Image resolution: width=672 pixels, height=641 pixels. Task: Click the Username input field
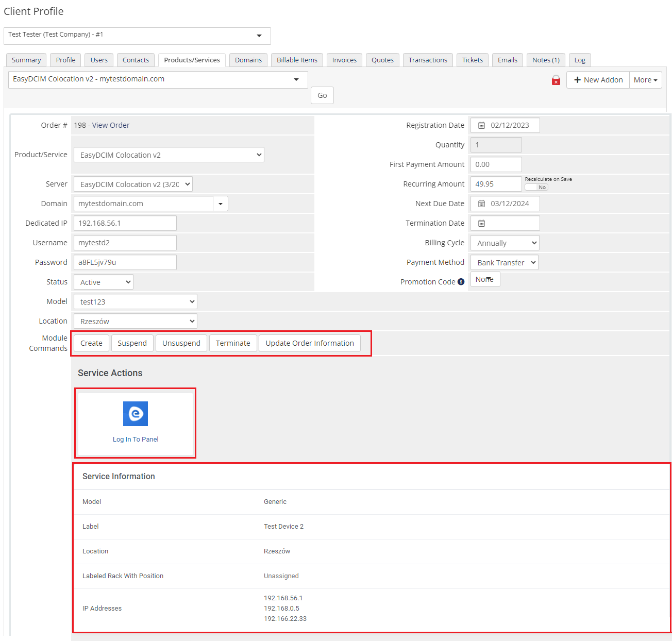[125, 243]
